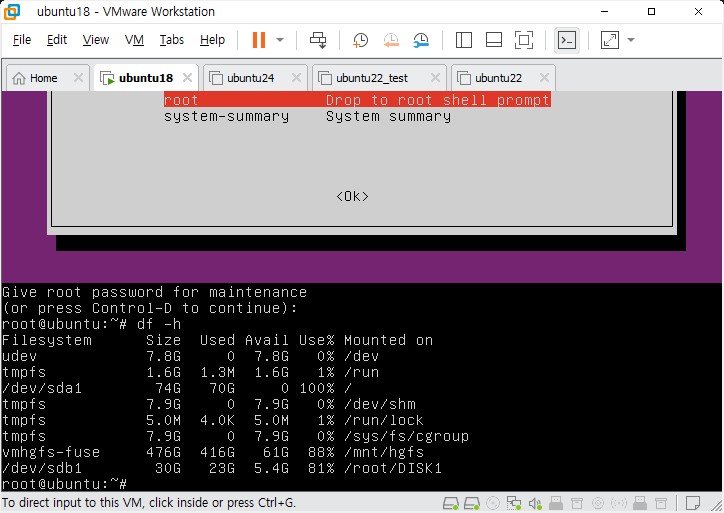
Task: Click the USB device icon next to sound icon
Action: [556, 503]
